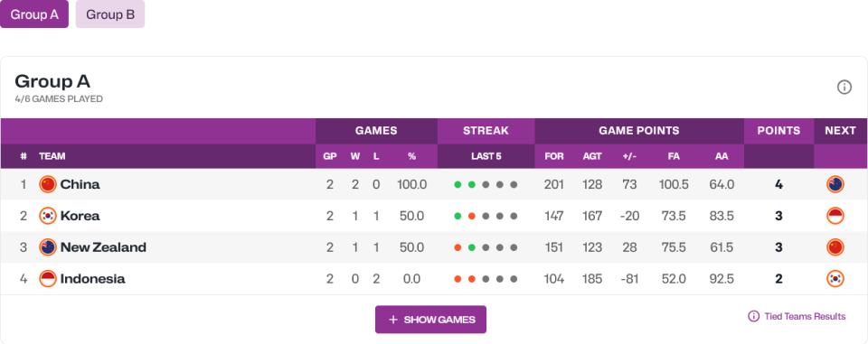This screenshot has height=344, width=868.
Task: Click China's FA value 100.5
Action: coord(674,184)
